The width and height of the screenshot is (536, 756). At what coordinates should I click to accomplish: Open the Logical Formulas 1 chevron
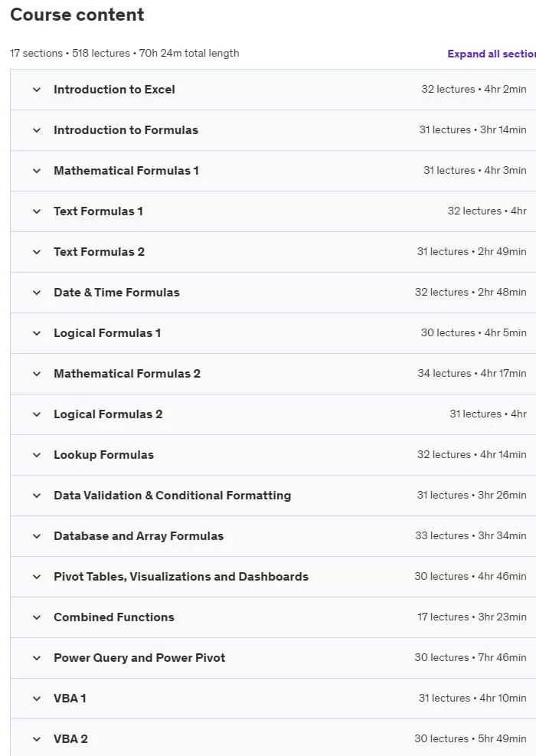(37, 333)
